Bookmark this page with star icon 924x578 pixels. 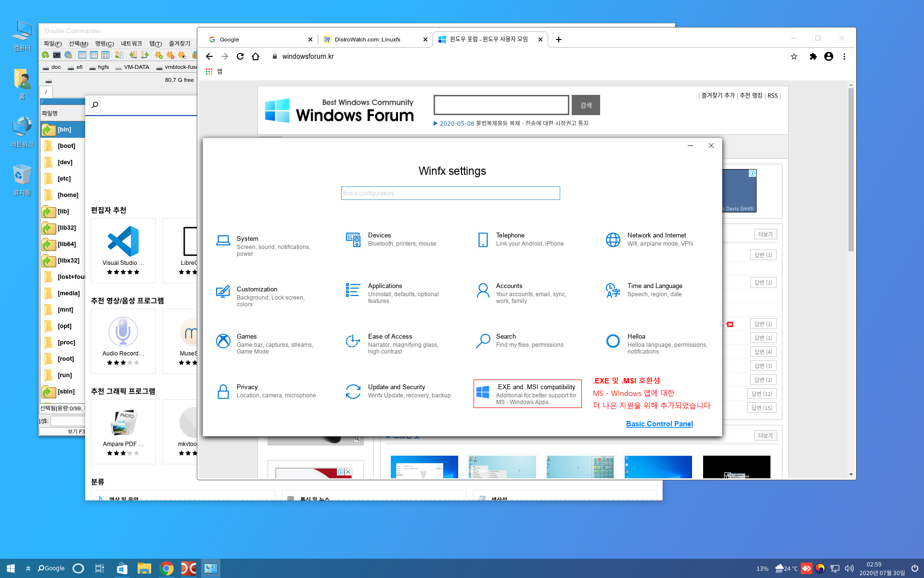pos(794,56)
